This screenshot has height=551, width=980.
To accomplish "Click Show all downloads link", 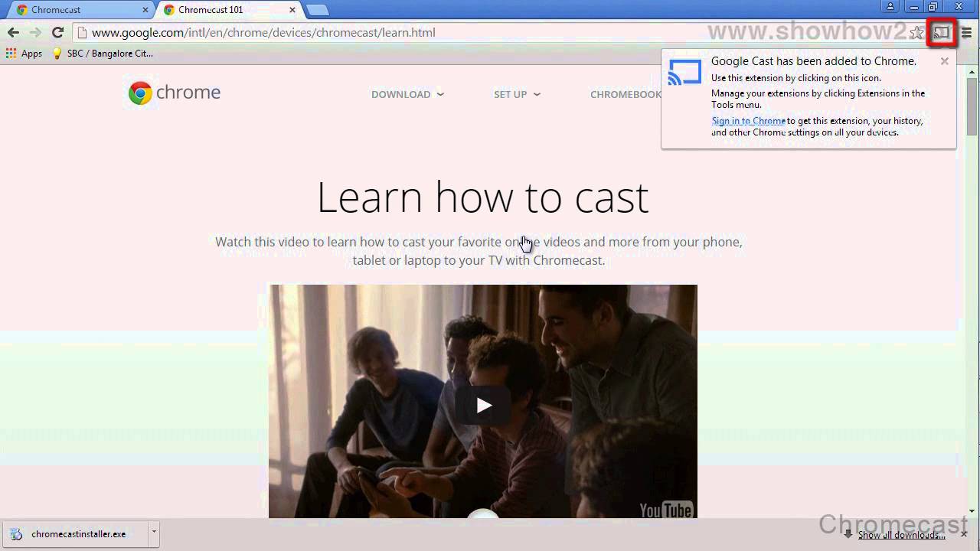I will tap(901, 535).
